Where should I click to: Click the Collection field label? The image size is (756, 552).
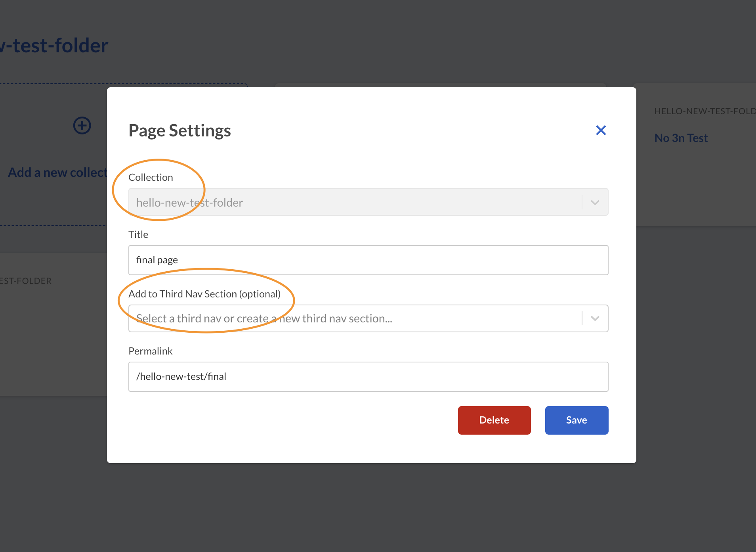point(151,177)
